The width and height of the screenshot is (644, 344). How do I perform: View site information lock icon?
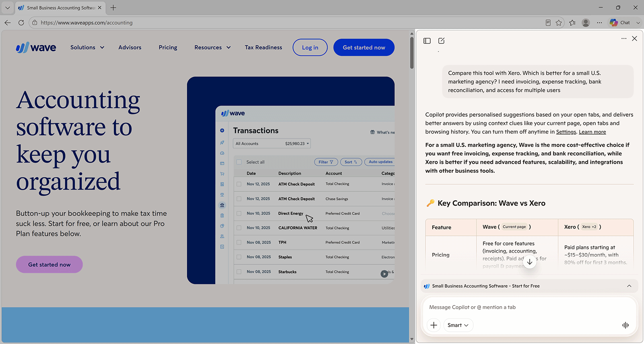pyautogui.click(x=35, y=23)
